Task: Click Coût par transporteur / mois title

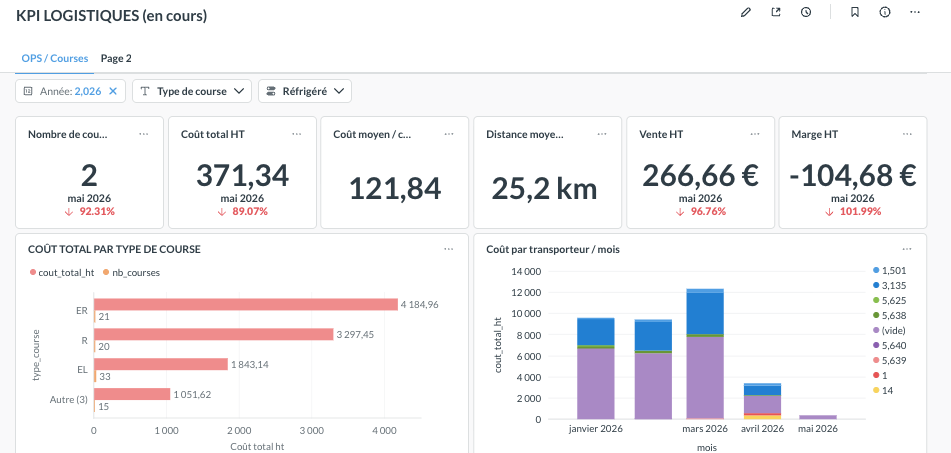Action: point(553,249)
